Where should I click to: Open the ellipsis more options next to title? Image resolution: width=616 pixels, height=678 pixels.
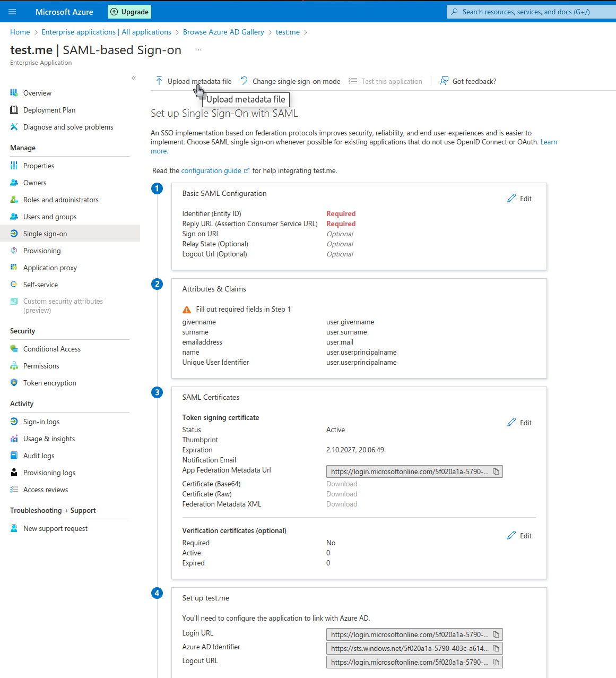198,50
